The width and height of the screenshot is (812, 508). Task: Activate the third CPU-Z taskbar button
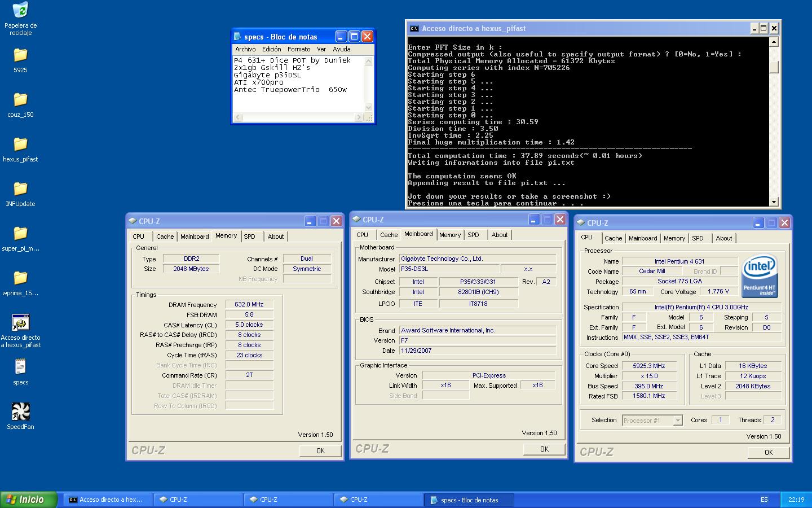click(378, 500)
